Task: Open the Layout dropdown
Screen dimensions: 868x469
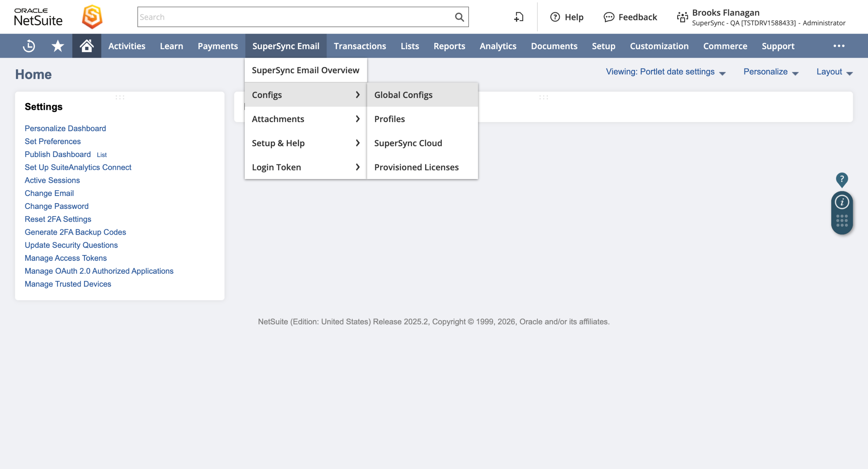Action: point(834,72)
